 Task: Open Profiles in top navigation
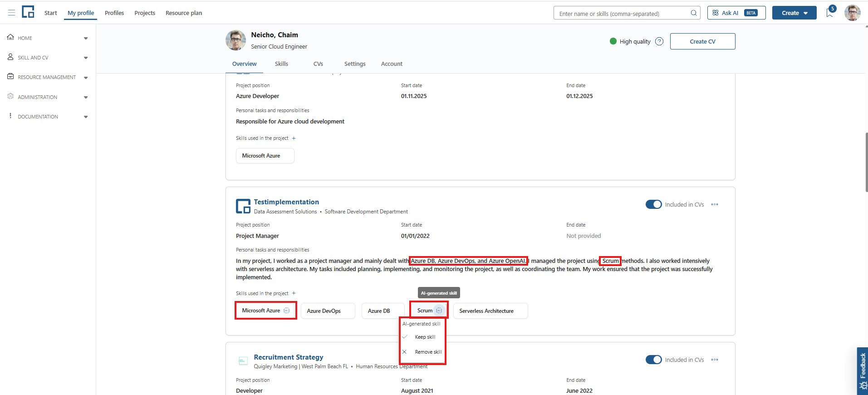click(x=114, y=13)
